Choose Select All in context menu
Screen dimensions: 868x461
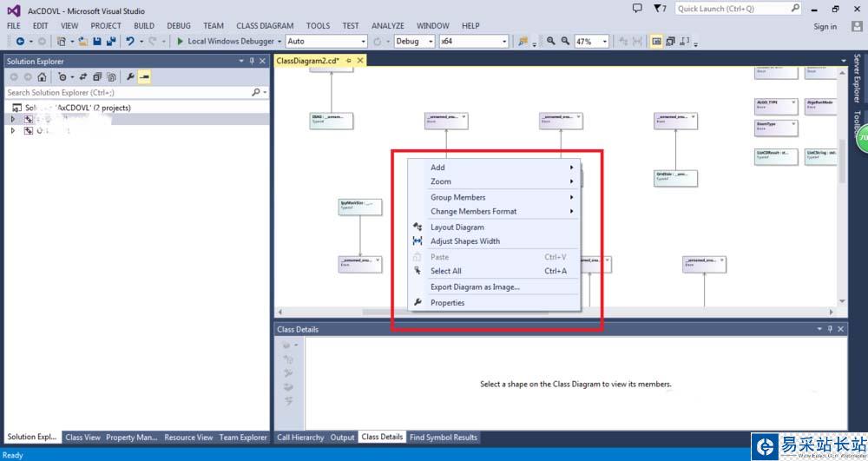click(495, 271)
